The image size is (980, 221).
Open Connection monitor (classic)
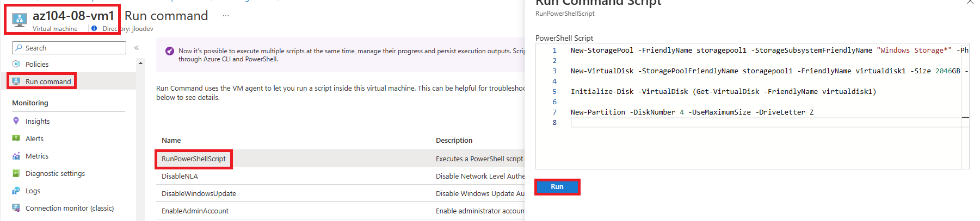click(70, 208)
